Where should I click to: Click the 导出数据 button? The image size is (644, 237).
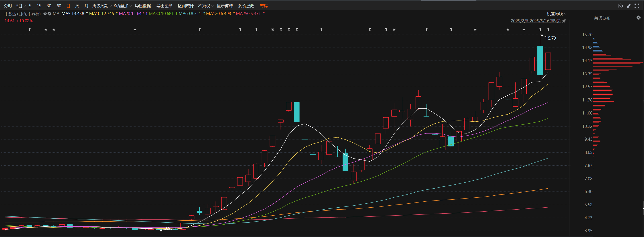pyautogui.click(x=143, y=6)
